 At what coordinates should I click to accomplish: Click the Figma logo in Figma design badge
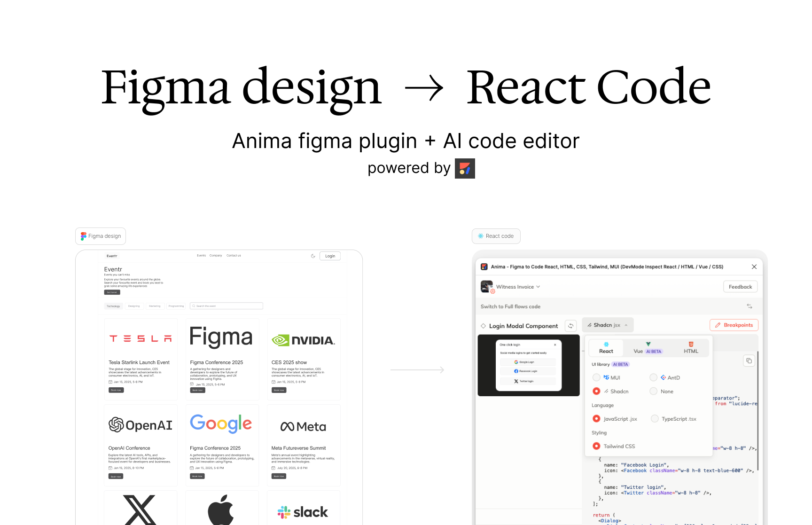[x=84, y=236]
